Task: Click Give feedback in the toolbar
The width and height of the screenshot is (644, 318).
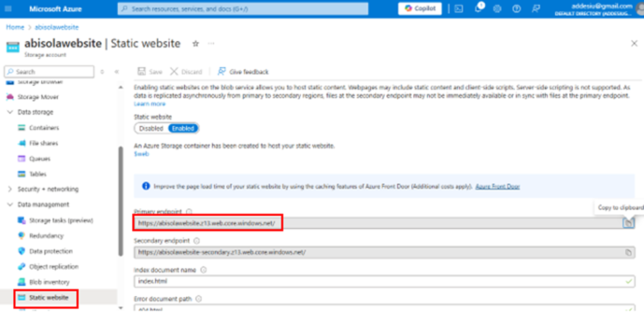Action: 243,71
